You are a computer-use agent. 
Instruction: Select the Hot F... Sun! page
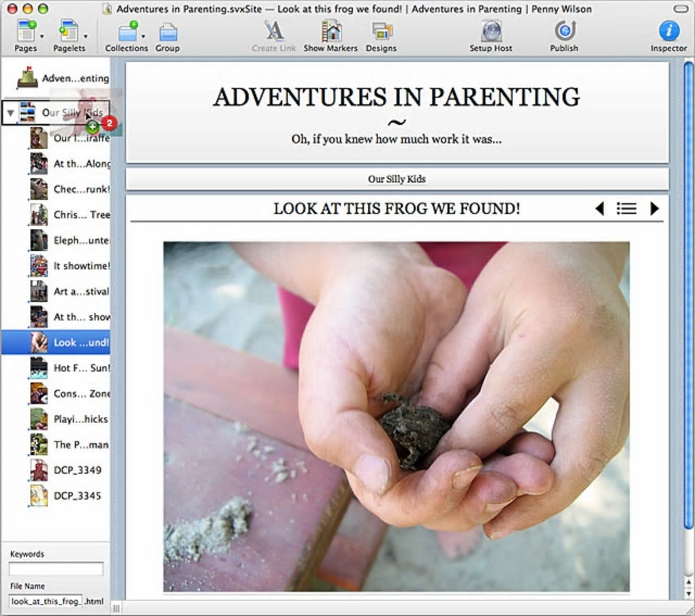tap(70, 368)
